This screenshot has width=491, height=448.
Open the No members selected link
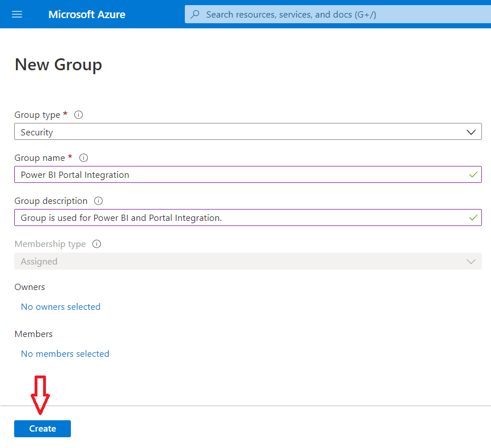coord(65,354)
